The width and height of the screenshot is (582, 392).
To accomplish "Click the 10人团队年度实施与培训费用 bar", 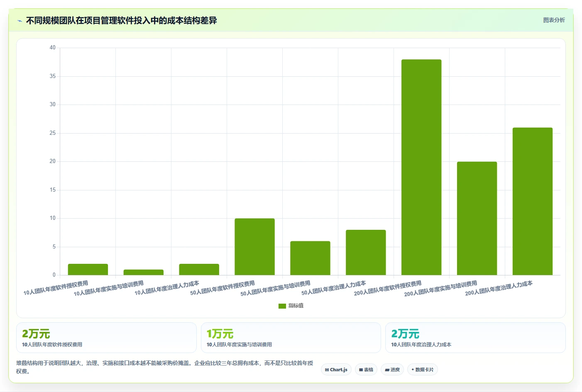I will [x=144, y=272].
